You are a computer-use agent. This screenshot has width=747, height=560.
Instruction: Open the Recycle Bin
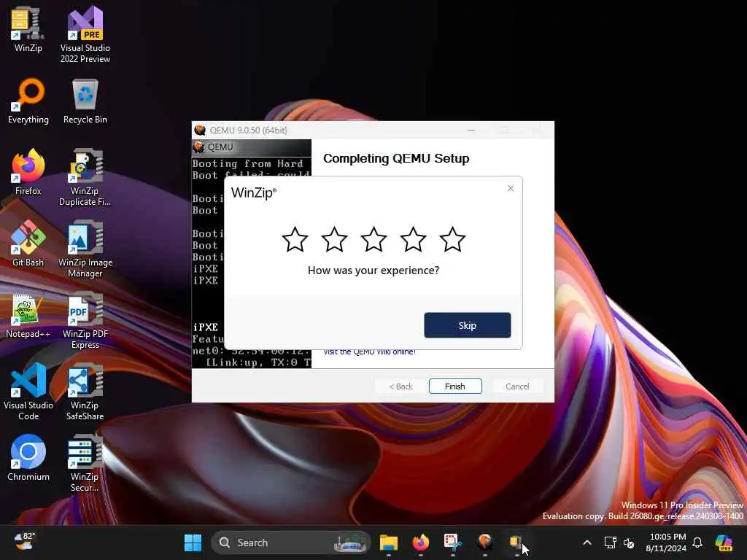85,101
